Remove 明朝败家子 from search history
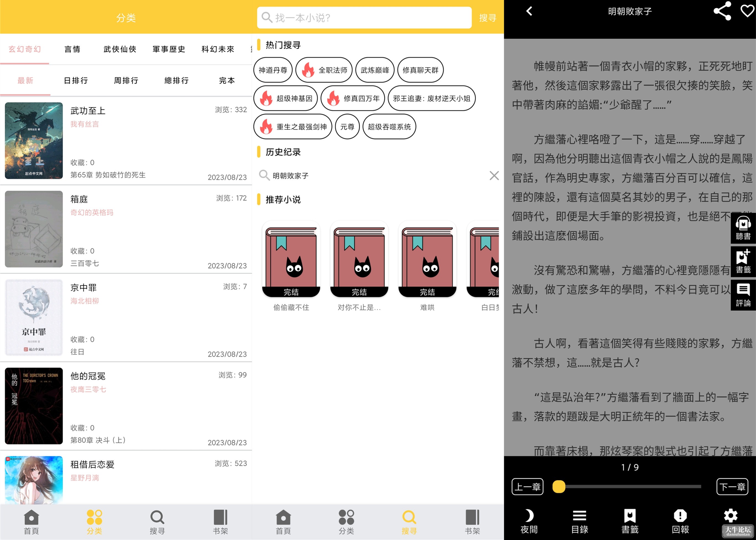756x540 pixels. coord(494,176)
